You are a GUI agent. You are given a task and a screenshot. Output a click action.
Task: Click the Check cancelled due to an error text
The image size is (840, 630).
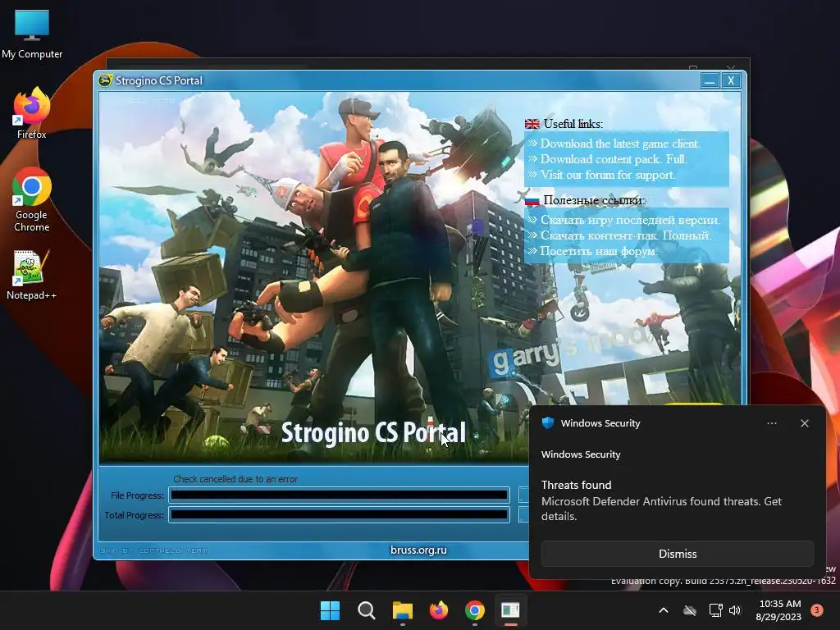(235, 479)
